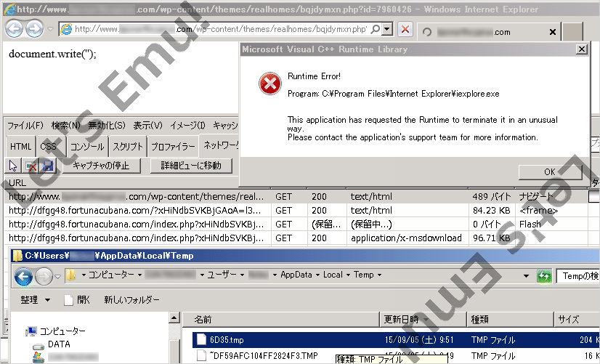Switch to the スクリプト tab
The height and width of the screenshot is (364, 600).
[x=128, y=147]
